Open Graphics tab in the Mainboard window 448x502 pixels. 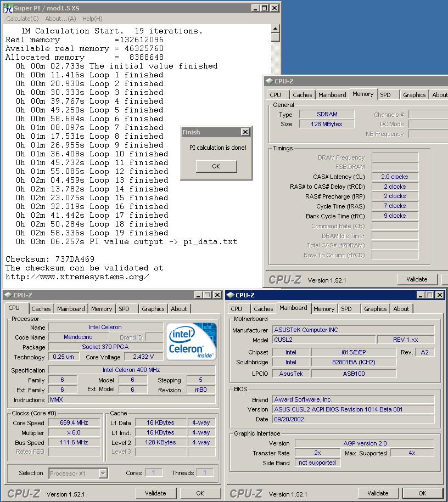pos(375,309)
